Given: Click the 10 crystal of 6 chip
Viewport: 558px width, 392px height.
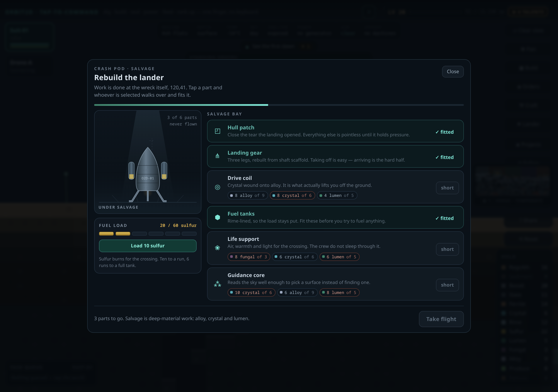Looking at the screenshot, I should (251, 293).
